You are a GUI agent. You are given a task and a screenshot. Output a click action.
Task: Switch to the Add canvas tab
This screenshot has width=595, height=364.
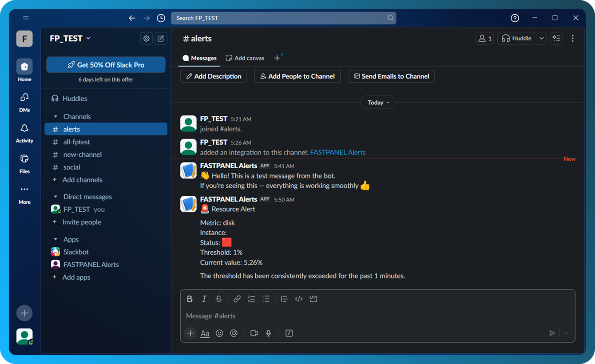245,58
